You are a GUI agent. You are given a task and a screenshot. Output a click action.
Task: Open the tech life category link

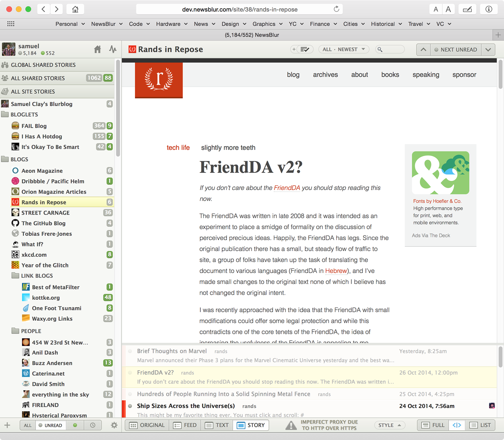pos(178,148)
